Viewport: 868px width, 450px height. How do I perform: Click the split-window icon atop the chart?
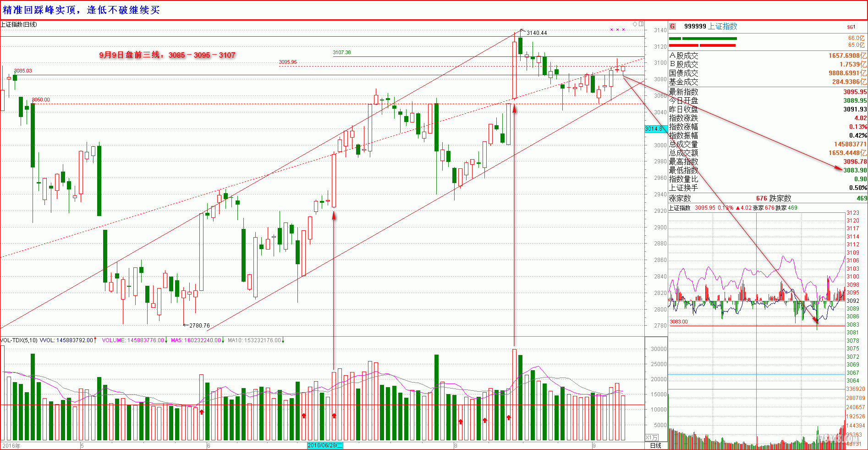click(x=641, y=24)
